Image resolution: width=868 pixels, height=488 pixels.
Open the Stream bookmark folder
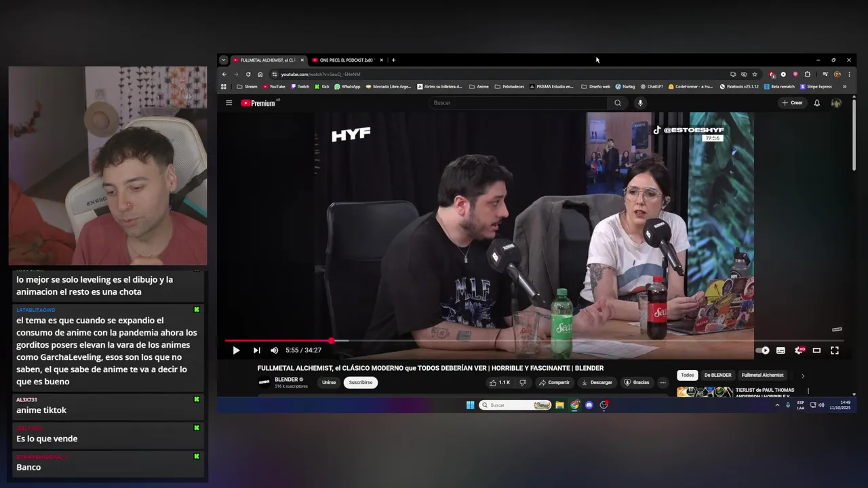tap(247, 87)
